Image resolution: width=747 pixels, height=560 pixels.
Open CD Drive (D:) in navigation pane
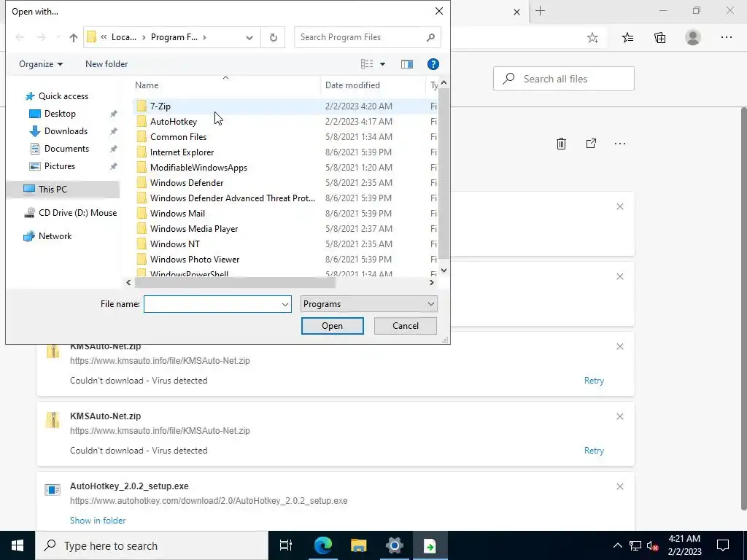[x=70, y=213]
